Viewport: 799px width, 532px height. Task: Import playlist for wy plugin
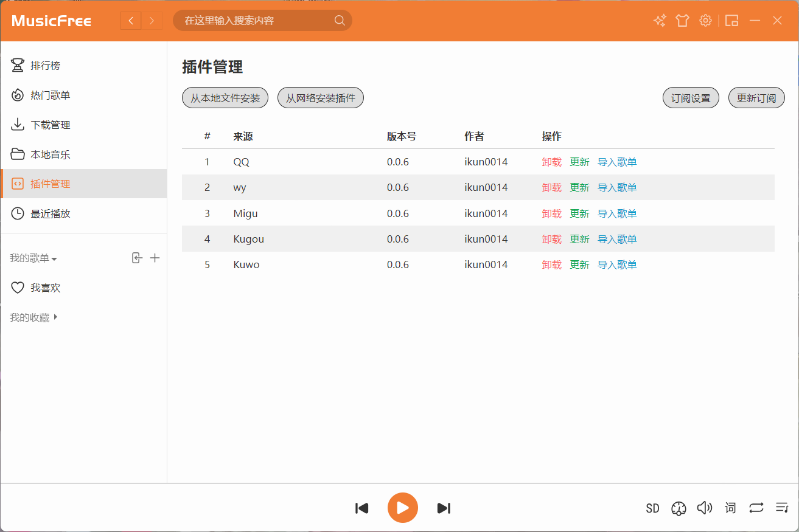coord(617,187)
